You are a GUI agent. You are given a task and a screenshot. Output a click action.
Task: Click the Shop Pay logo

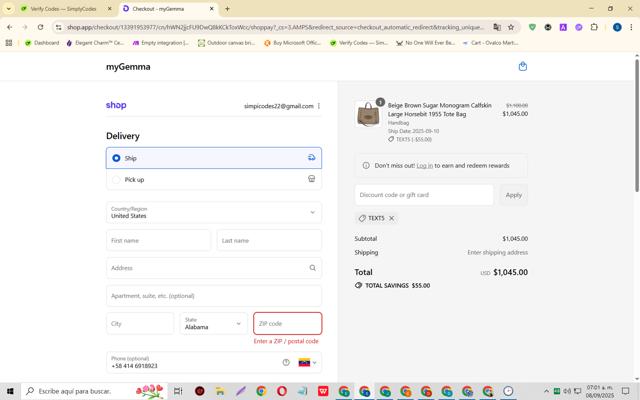coord(116,105)
